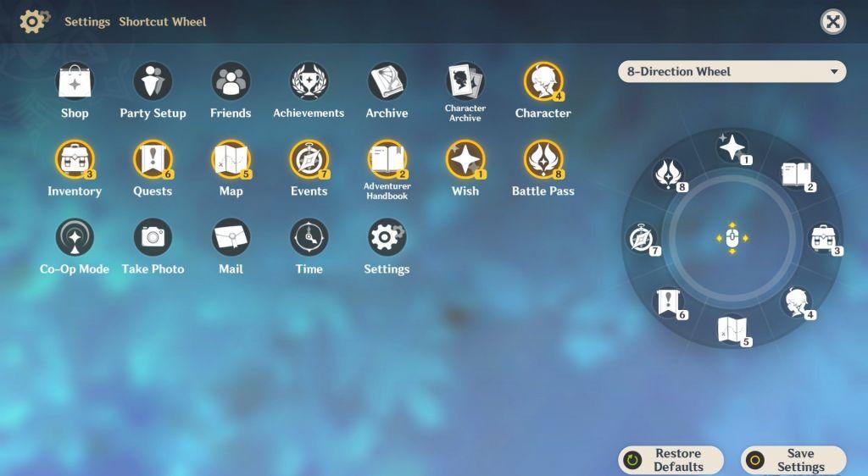Select the Achievements trophy icon
Viewport: 868px width, 476px height.
309,82
